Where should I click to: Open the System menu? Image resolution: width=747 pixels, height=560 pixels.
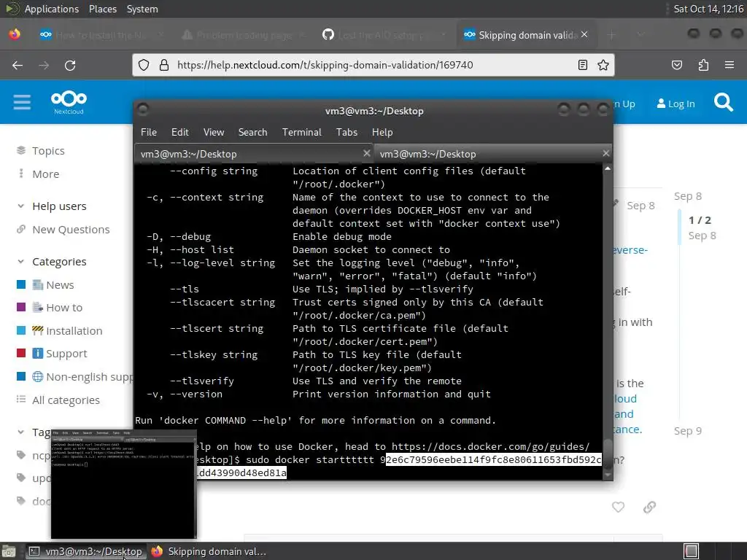(x=142, y=9)
